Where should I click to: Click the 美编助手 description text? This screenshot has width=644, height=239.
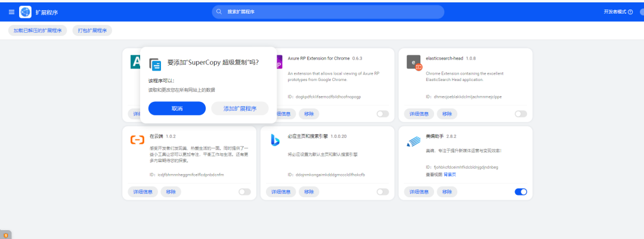pyautogui.click(x=464, y=151)
